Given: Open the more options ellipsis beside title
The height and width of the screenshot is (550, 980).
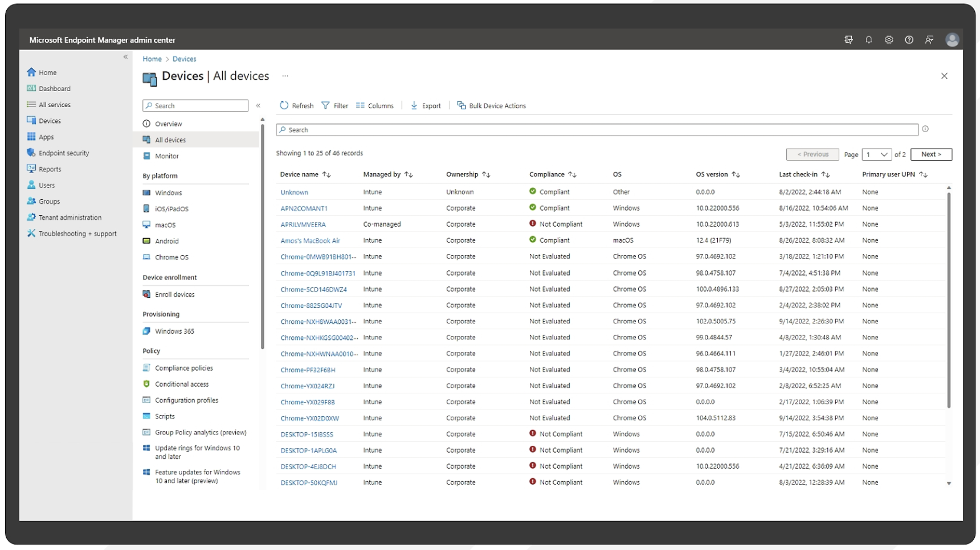Looking at the screenshot, I should (285, 76).
